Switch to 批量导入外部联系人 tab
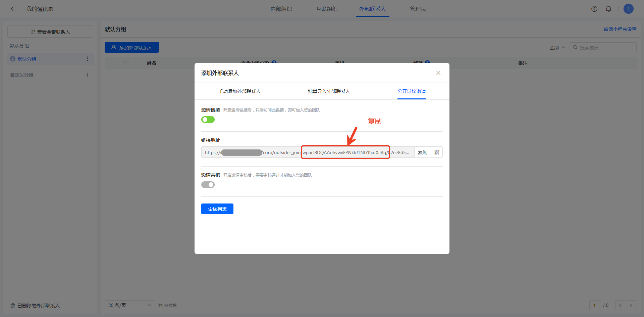The width and height of the screenshot is (644, 317). [329, 91]
